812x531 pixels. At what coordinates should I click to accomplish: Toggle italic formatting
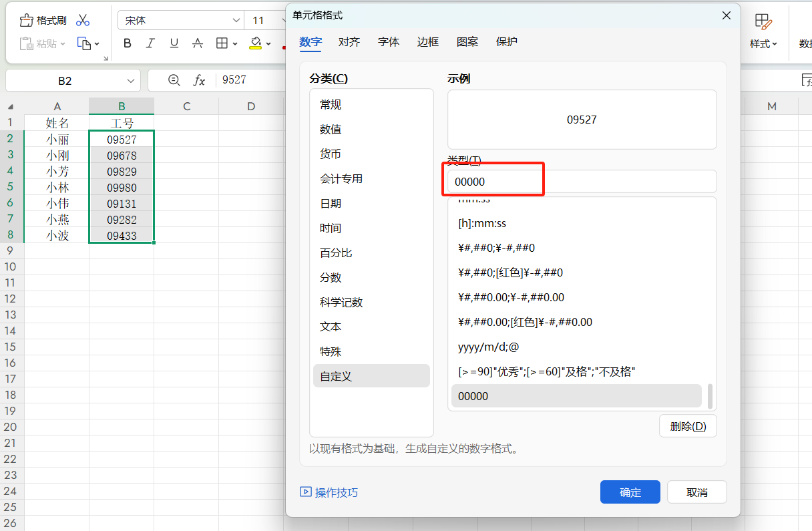tap(150, 43)
